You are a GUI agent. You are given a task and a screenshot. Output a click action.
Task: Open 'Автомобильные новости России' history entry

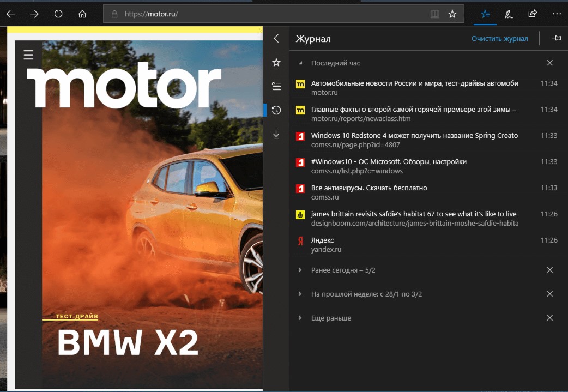coord(426,88)
